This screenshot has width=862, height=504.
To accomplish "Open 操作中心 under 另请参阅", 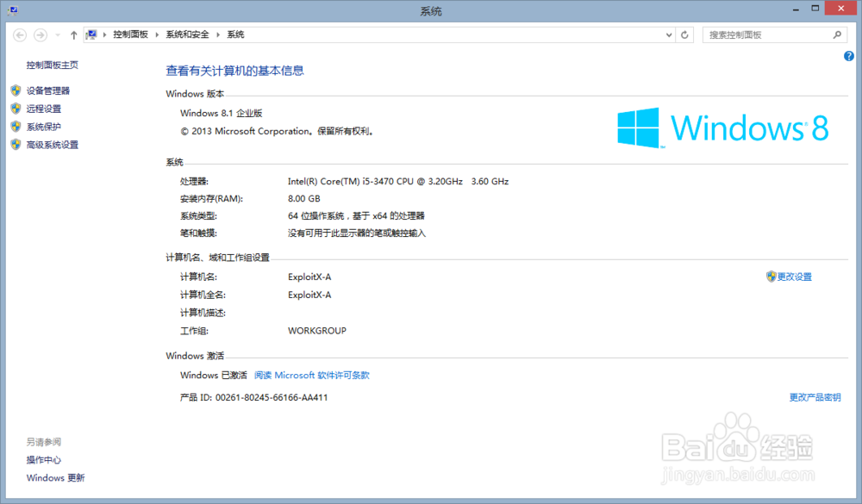I will [43, 460].
